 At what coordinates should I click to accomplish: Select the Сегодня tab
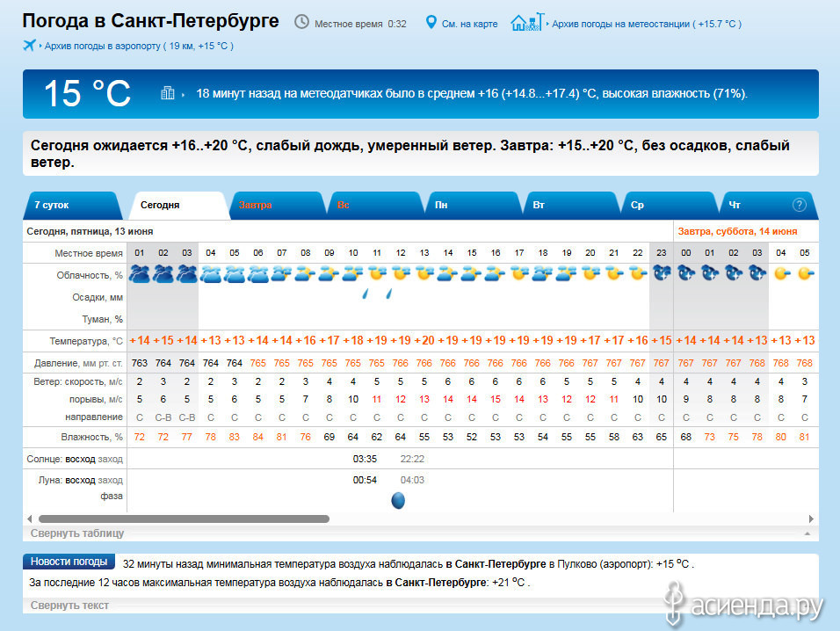point(179,205)
